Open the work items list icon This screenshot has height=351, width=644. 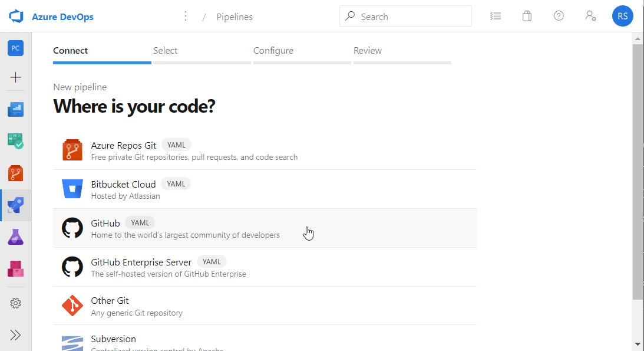496,16
